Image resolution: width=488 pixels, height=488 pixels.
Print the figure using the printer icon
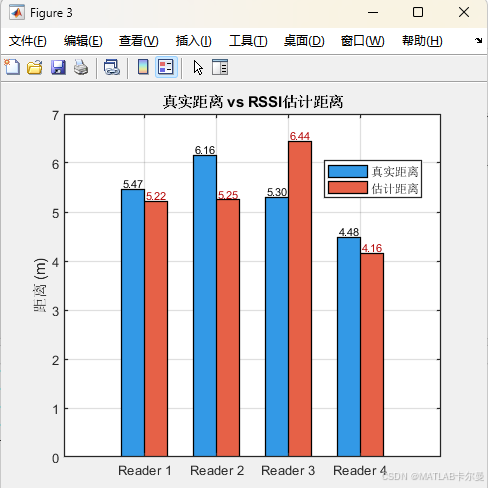pyautogui.click(x=81, y=67)
